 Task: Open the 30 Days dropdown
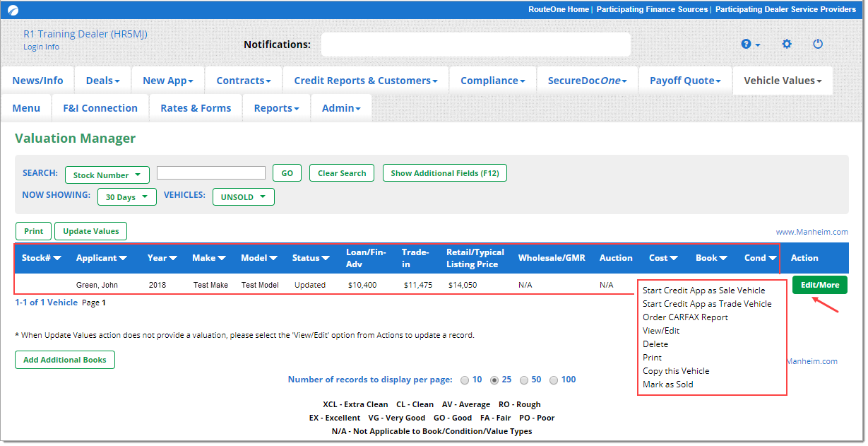(127, 196)
